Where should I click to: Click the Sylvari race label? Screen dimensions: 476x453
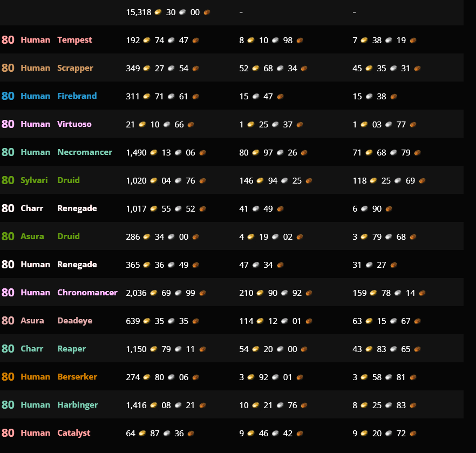[34, 180]
